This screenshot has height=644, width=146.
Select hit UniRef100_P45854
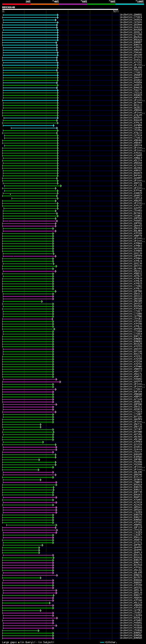click(131, 82)
